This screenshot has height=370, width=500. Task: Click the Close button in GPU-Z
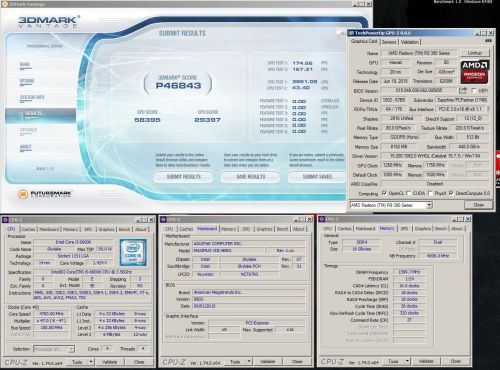(x=479, y=205)
